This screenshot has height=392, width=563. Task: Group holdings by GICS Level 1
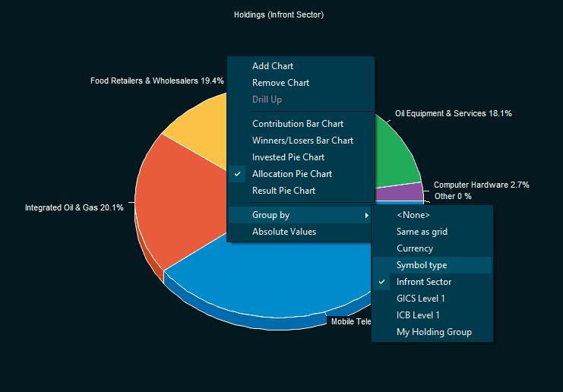(x=432, y=299)
